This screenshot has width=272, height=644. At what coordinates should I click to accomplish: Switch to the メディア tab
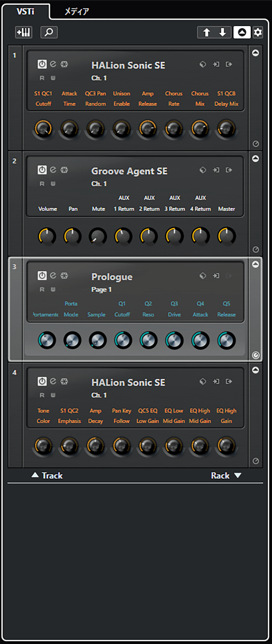pos(77,11)
